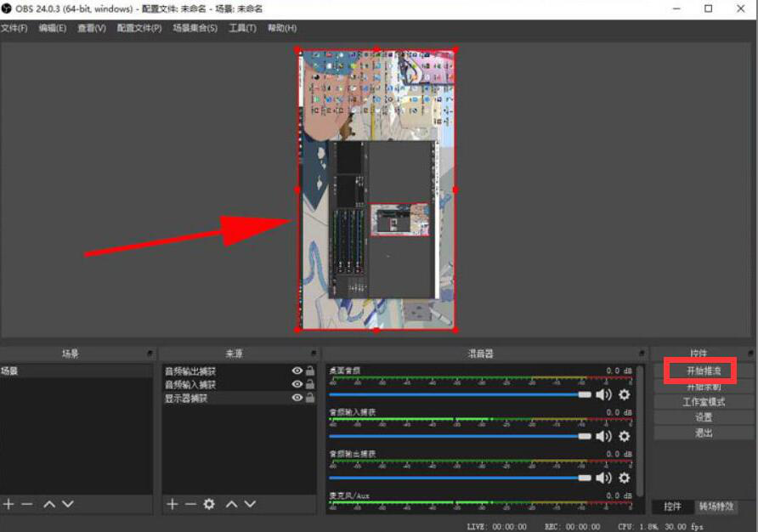Remove scene using minus icon in Scenes panel
Image resolution: width=758 pixels, height=532 pixels.
point(27,504)
